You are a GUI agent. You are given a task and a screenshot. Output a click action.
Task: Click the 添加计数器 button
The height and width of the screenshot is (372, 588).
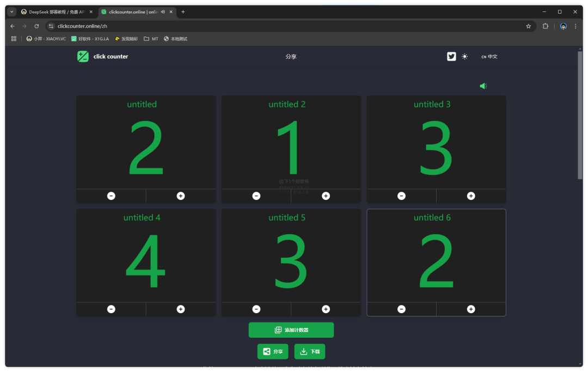[291, 330]
